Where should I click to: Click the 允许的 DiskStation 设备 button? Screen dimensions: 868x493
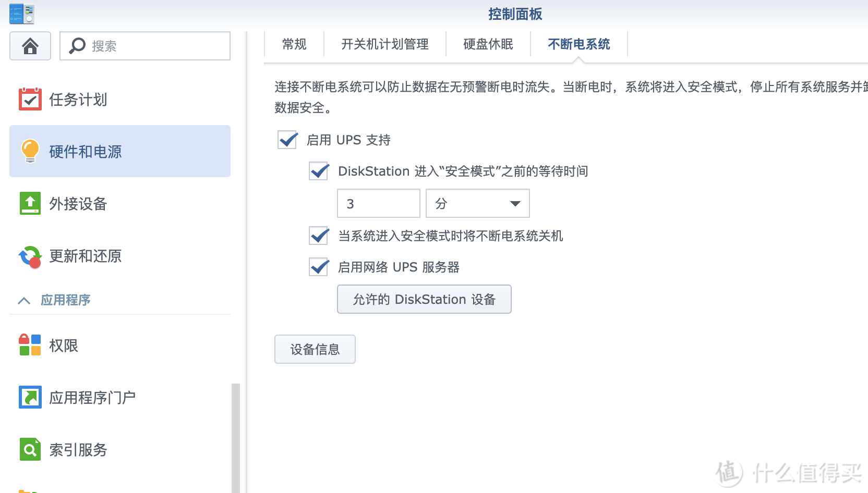(x=424, y=299)
